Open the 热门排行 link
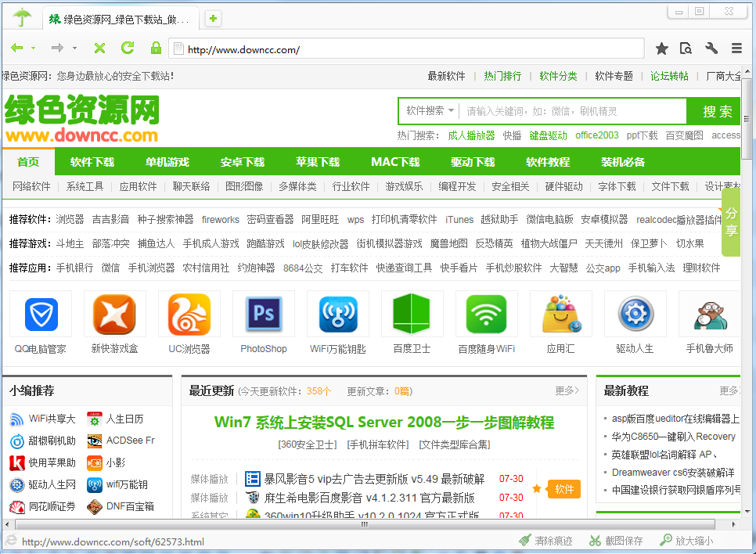Image resolution: width=756 pixels, height=554 pixels. (501, 76)
